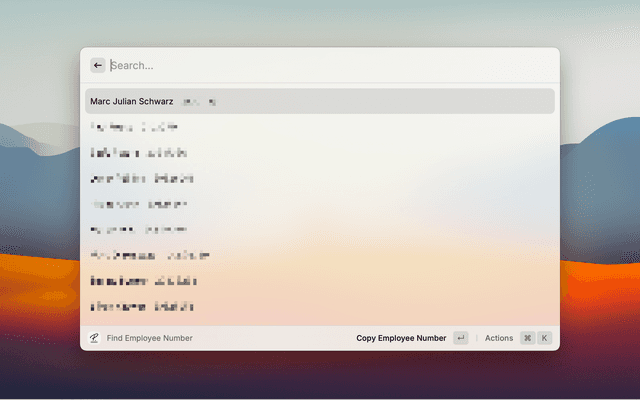Click the Return key icon

(x=460, y=338)
